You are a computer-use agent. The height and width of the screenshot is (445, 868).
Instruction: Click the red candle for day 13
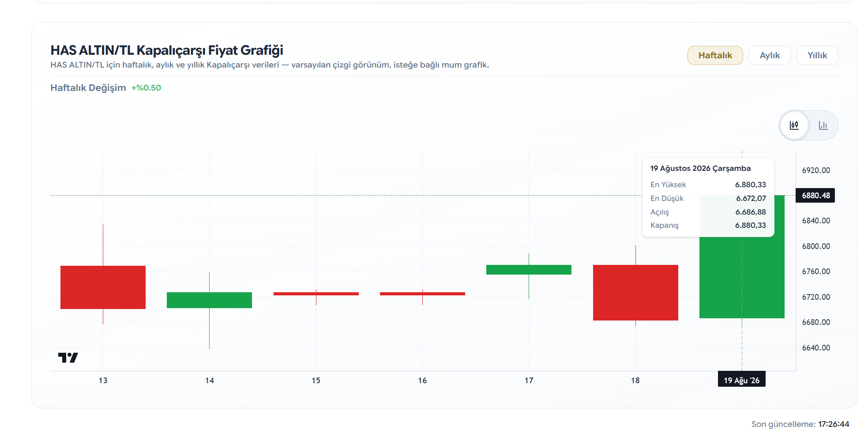tap(103, 287)
